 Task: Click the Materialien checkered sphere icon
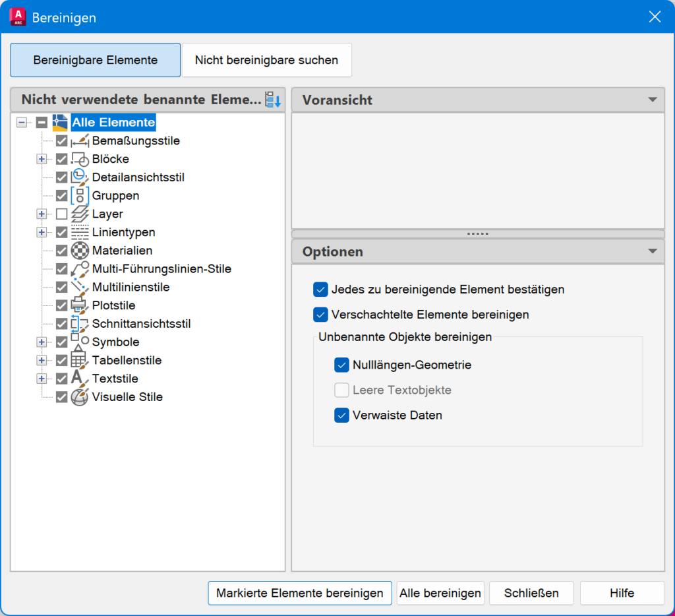(80, 251)
